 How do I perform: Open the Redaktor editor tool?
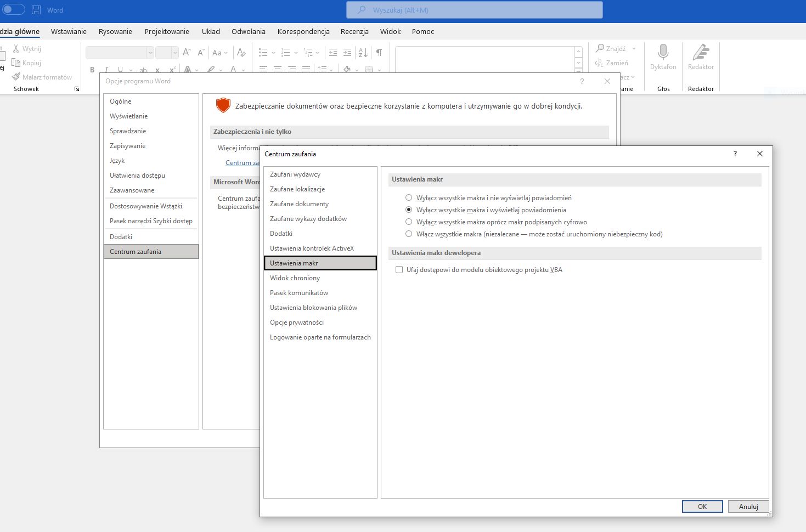701,53
